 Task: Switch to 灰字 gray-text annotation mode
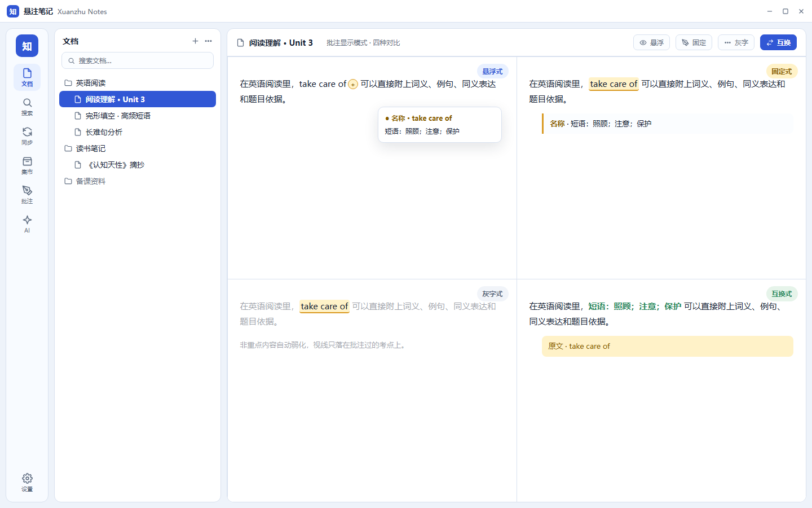tap(736, 42)
